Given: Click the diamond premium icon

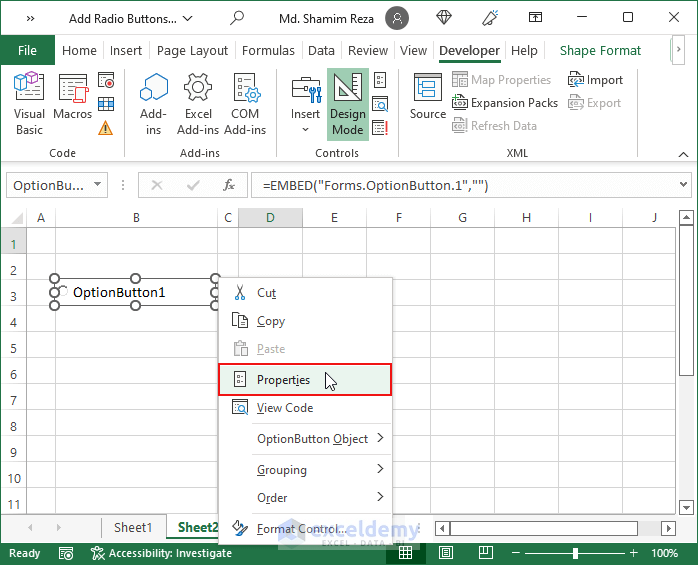Looking at the screenshot, I should 443,18.
